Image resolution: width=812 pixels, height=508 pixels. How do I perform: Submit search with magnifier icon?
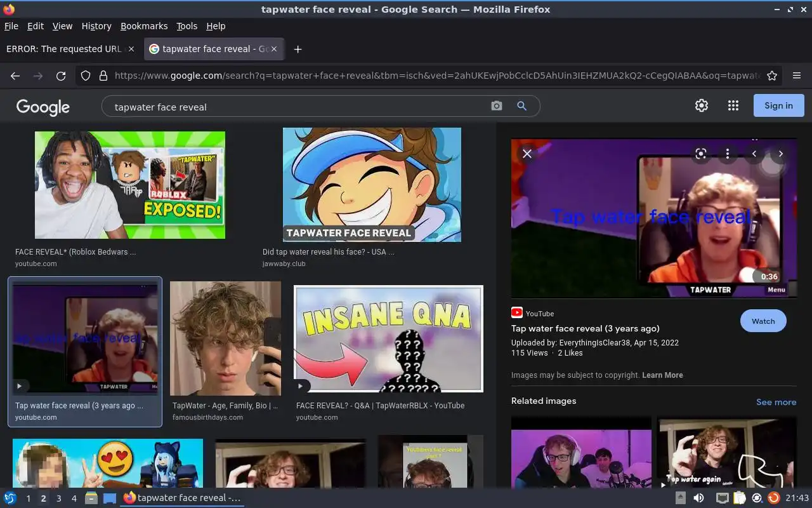coord(522,106)
